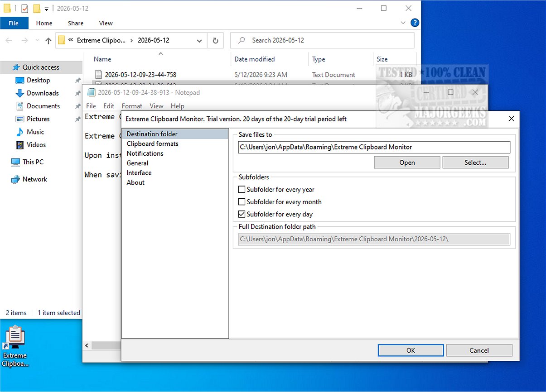The image size is (546, 392).
Task: Open Notepad Edit menu
Action: [109, 106]
